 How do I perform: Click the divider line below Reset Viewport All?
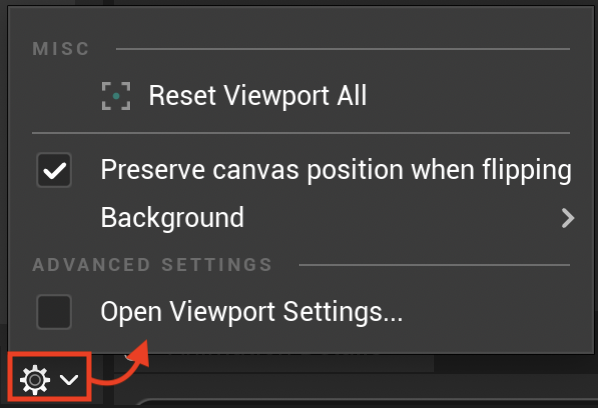(301, 133)
